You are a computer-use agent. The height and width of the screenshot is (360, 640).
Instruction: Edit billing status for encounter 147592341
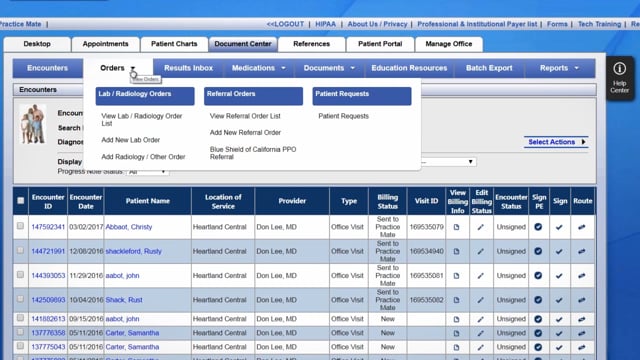point(480,227)
